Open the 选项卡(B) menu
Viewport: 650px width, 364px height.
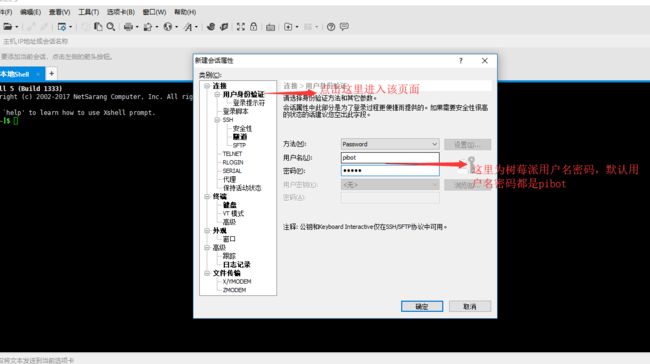point(121,12)
